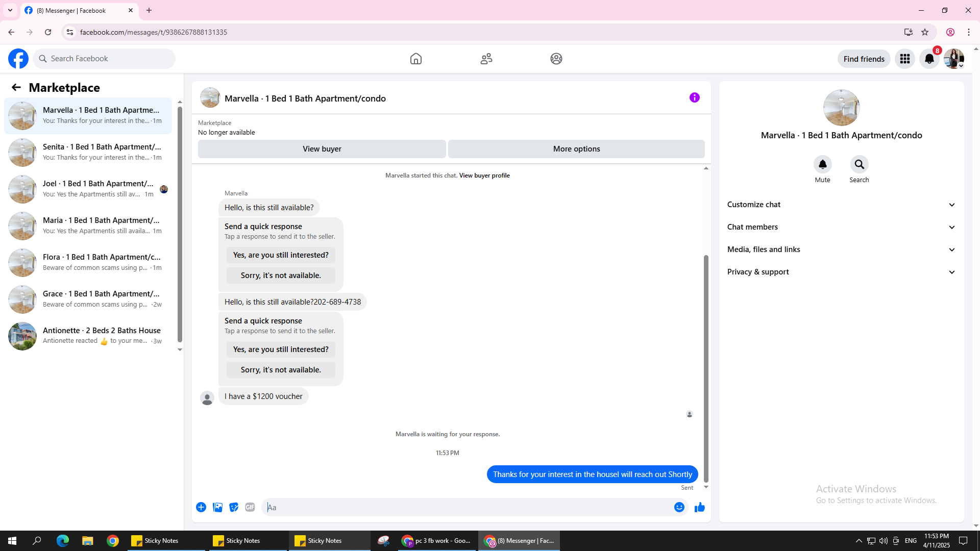Open the volume control in system tray
The width and height of the screenshot is (980, 551).
[884, 541]
